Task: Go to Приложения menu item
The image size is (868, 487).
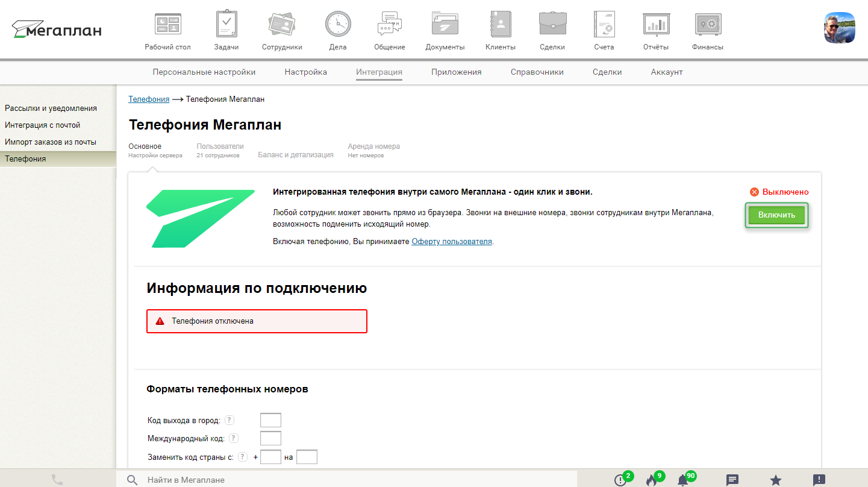Action: click(x=457, y=72)
